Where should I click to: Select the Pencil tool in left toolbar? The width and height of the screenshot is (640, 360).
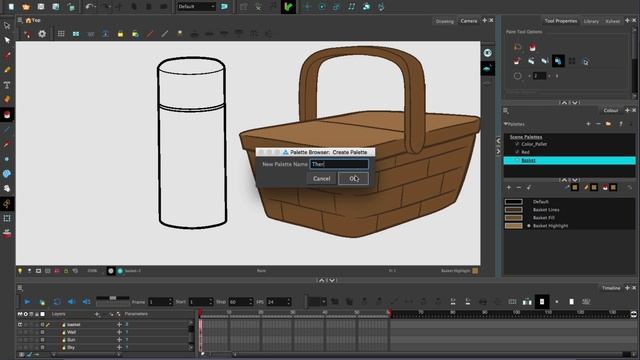[x=7, y=70]
